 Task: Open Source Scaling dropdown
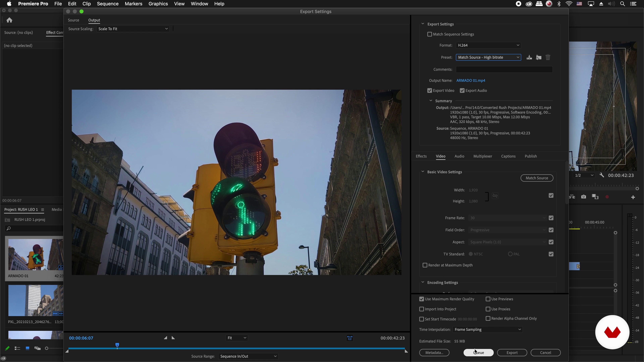(133, 29)
